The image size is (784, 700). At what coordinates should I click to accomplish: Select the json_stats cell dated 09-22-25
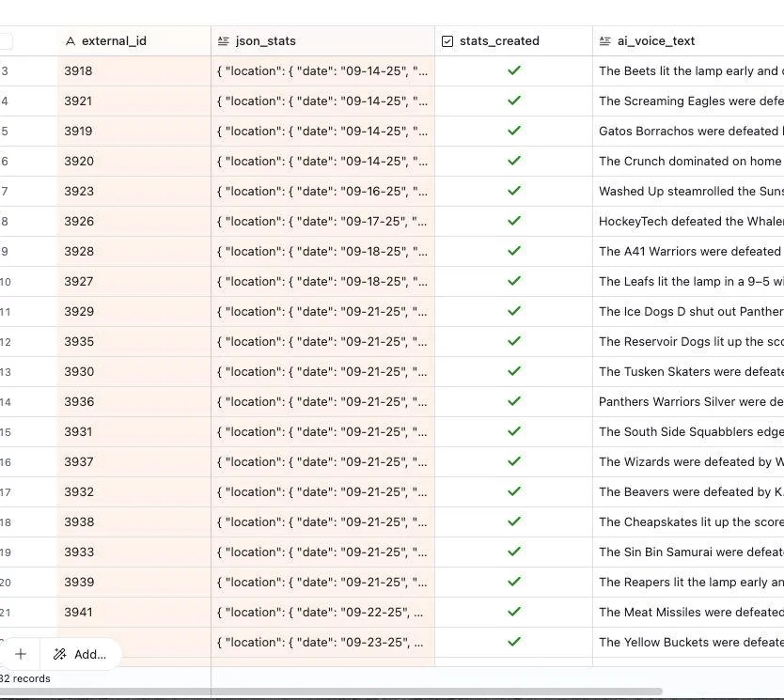pyautogui.click(x=323, y=612)
